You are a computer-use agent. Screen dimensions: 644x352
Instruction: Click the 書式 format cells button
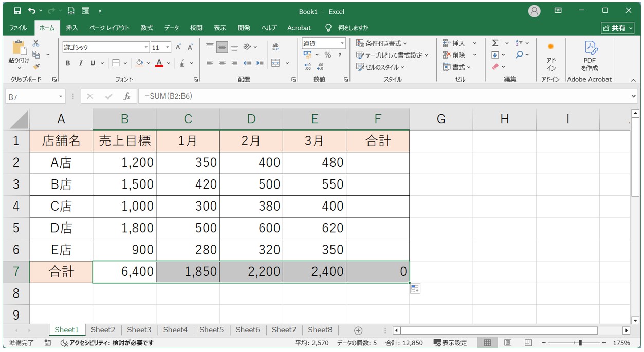coord(456,67)
